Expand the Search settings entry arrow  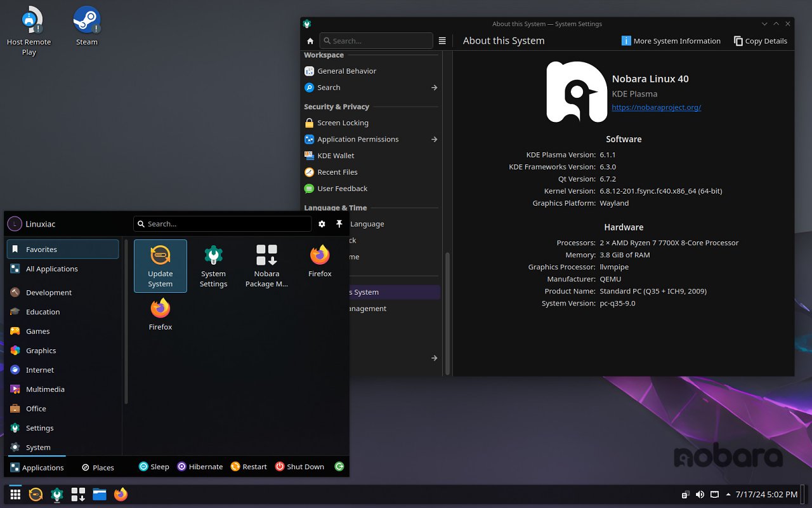(434, 88)
